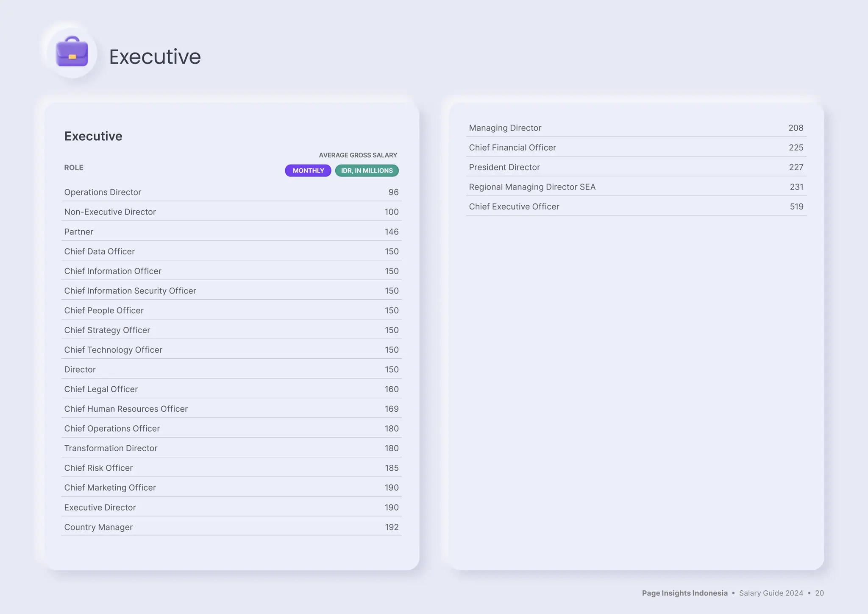Click salary value 208
The width and height of the screenshot is (868, 614).
pyautogui.click(x=796, y=128)
